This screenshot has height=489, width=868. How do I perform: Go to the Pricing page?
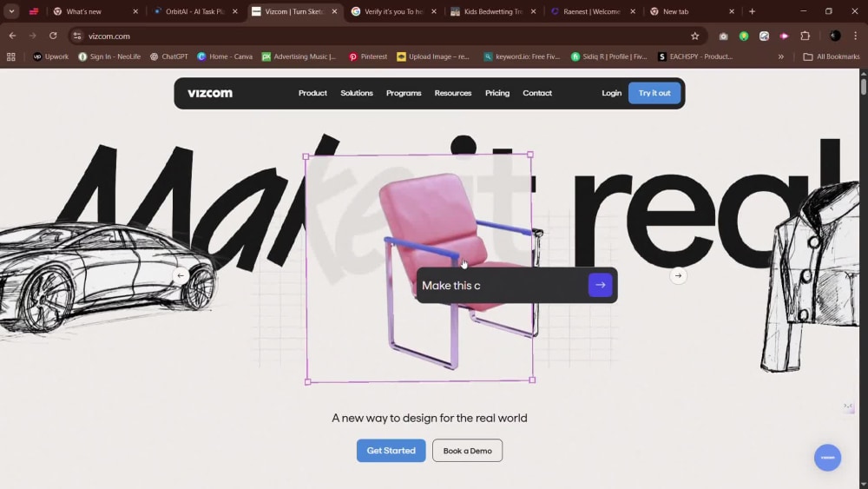[497, 93]
